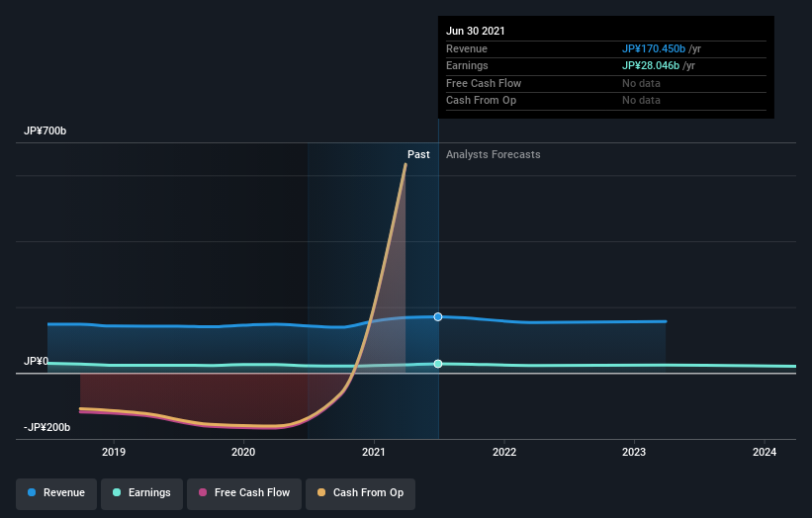
Task: Click the Free Cash Flow row label in tooltip
Action: 484,83
